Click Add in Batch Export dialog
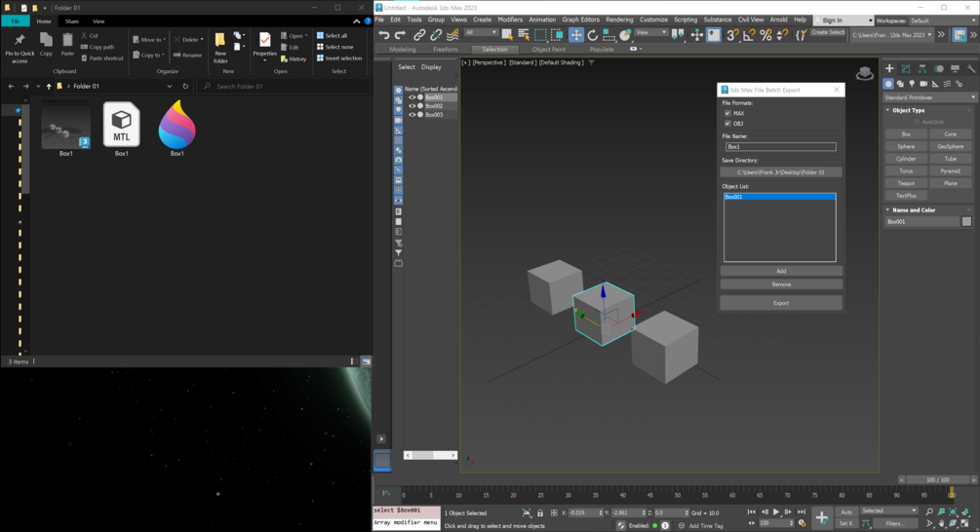Viewport: 980px width, 532px height. tap(781, 271)
